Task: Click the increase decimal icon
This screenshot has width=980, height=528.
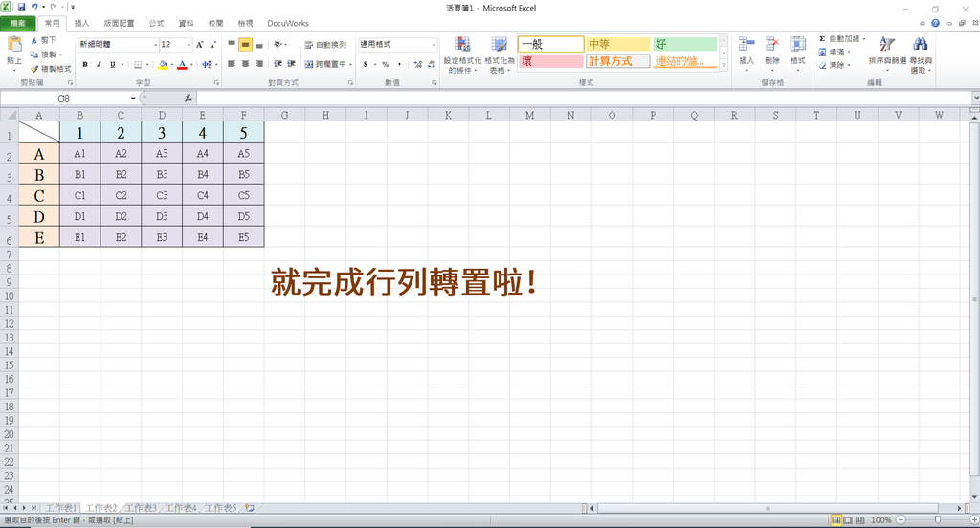Action: [x=417, y=64]
